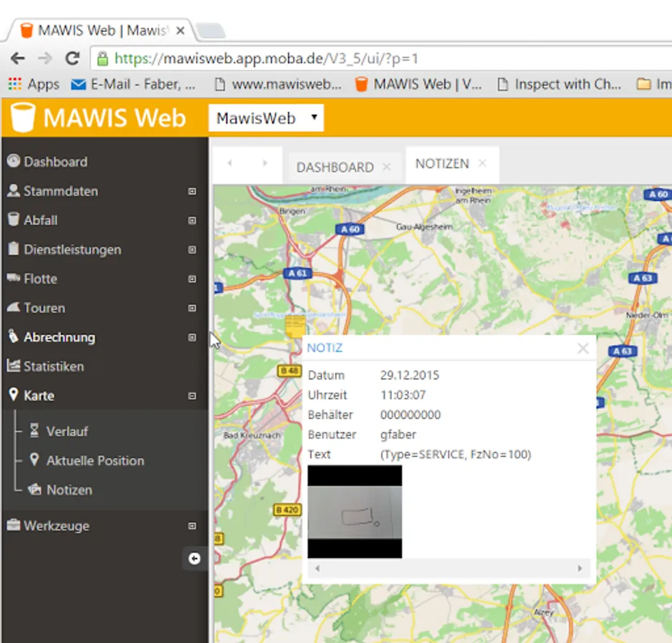Open the note photo thumbnail
This screenshot has width=672, height=643.
[355, 512]
